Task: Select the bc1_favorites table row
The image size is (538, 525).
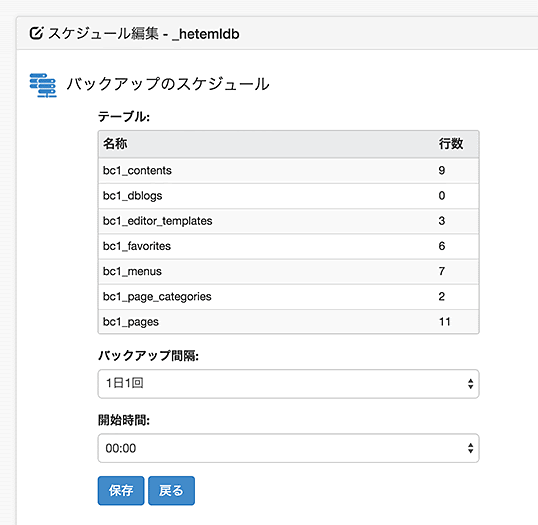Action: [x=288, y=246]
